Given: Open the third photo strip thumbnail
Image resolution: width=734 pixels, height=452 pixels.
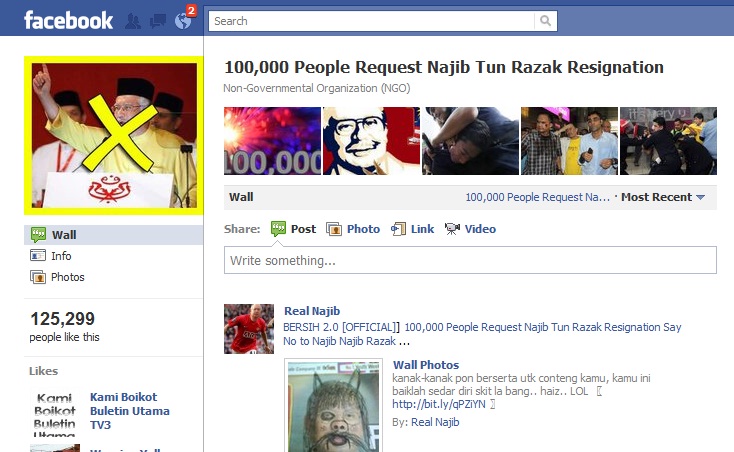Looking at the screenshot, I should pos(470,141).
